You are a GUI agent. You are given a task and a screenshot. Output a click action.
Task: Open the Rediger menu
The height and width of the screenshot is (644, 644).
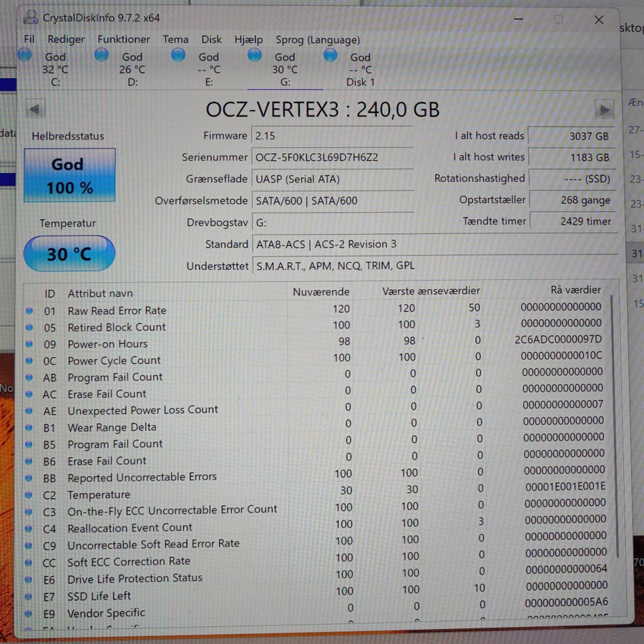point(66,39)
